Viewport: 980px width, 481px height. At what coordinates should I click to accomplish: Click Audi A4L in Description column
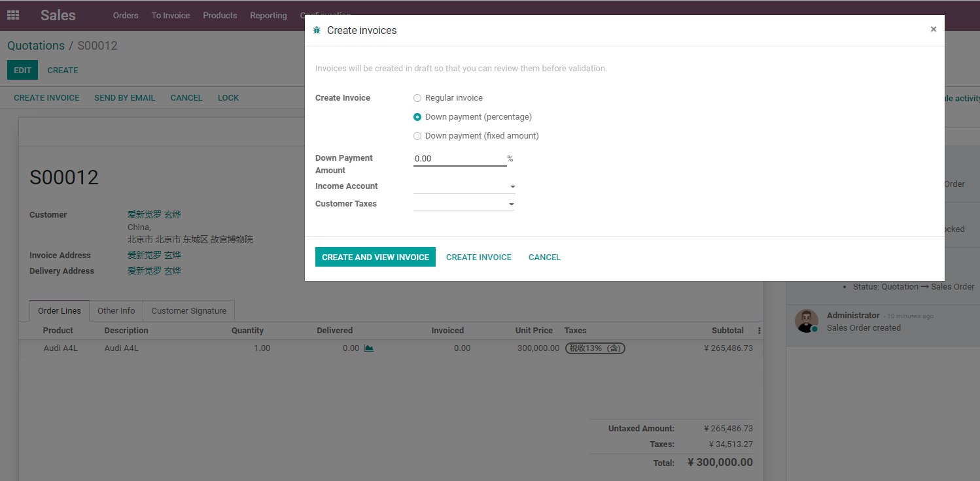pyautogui.click(x=122, y=348)
